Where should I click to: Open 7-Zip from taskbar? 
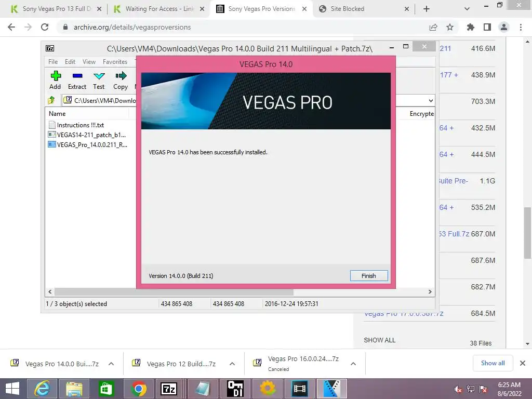pyautogui.click(x=169, y=389)
